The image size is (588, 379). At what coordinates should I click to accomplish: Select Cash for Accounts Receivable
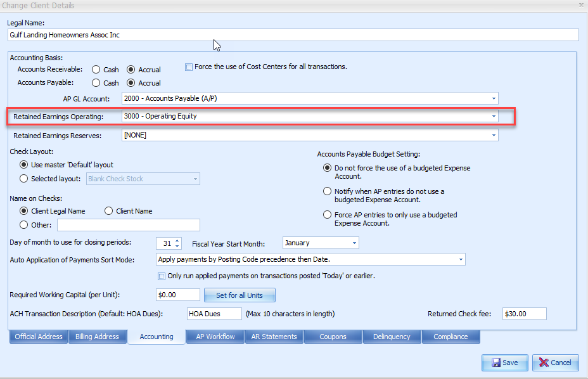(96, 70)
